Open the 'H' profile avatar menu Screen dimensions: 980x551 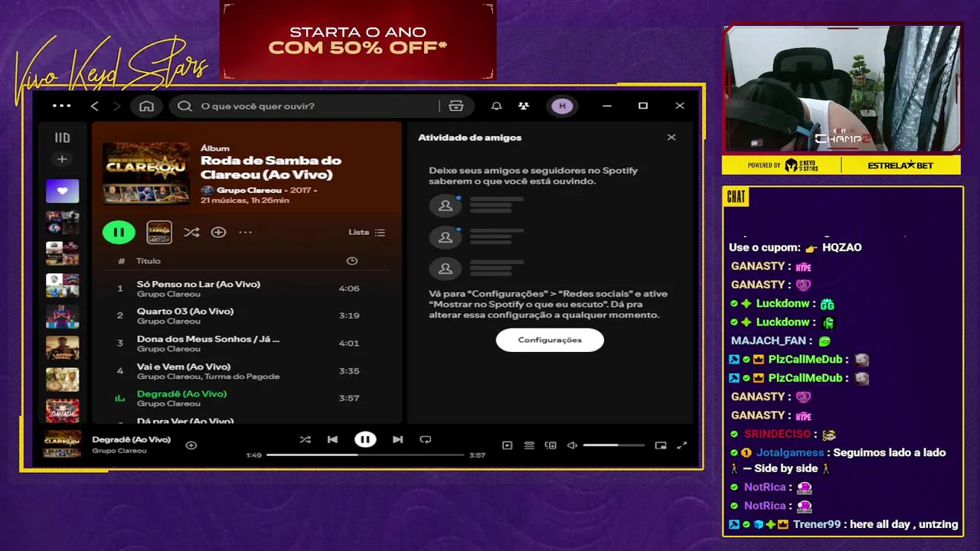[x=562, y=106]
